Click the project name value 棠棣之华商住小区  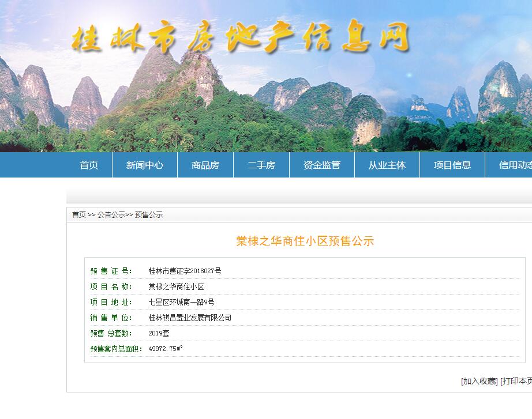point(176,286)
